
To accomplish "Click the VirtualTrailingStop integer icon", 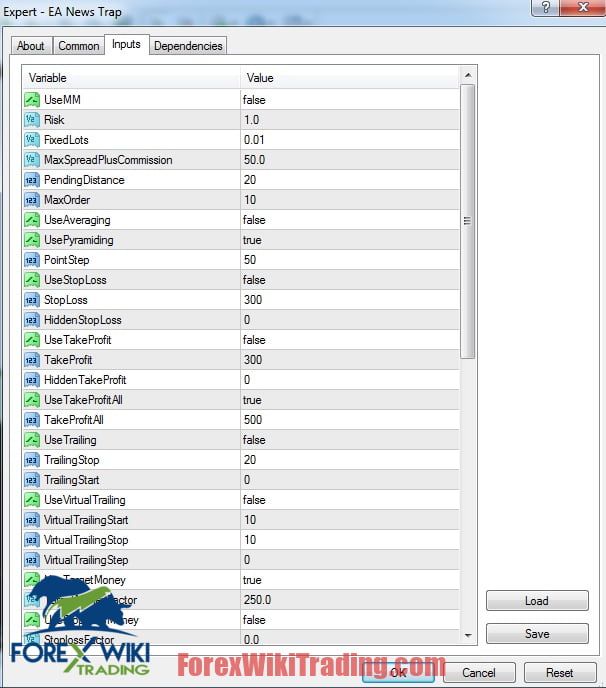I will 32,540.
